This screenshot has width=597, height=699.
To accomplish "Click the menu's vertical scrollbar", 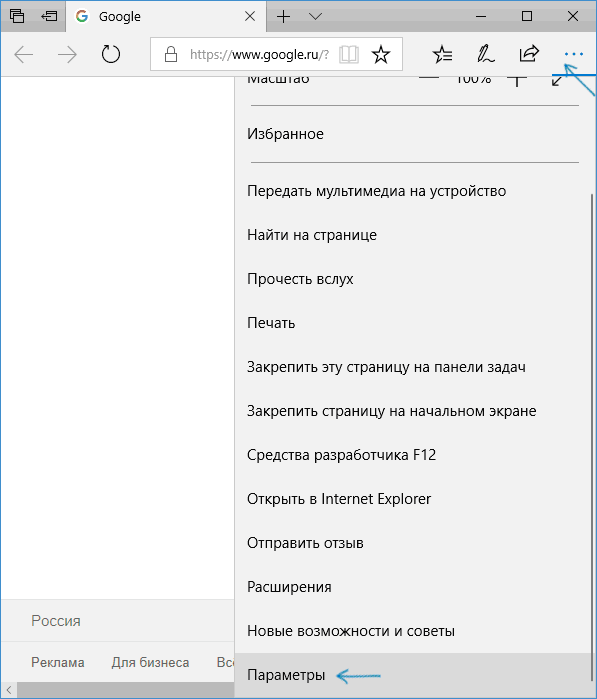I will point(593,437).
